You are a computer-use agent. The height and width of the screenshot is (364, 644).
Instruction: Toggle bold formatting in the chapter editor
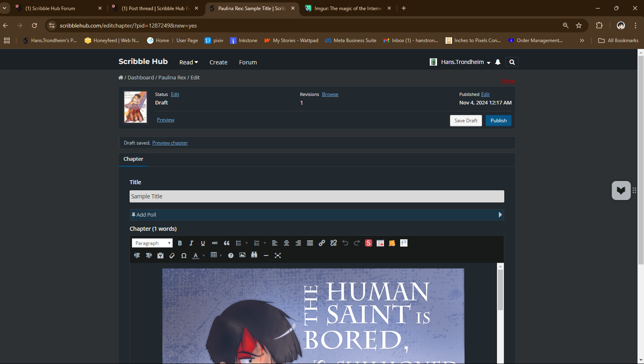point(180,243)
